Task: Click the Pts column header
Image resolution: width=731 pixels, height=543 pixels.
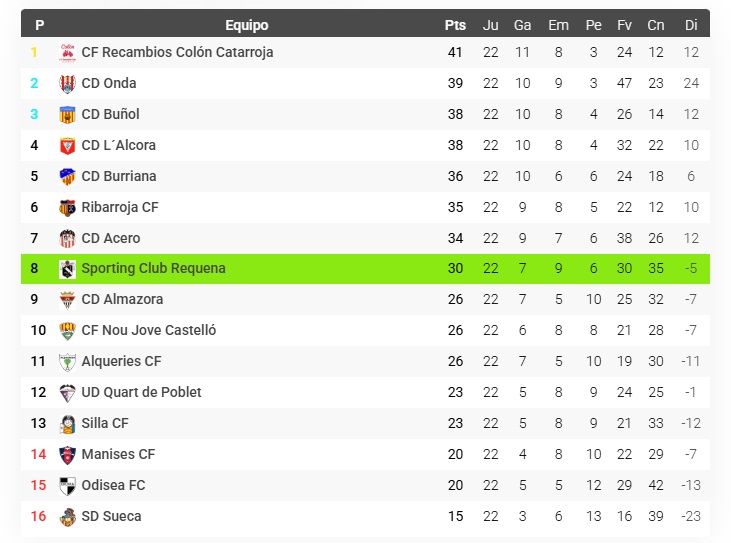Action: point(455,25)
